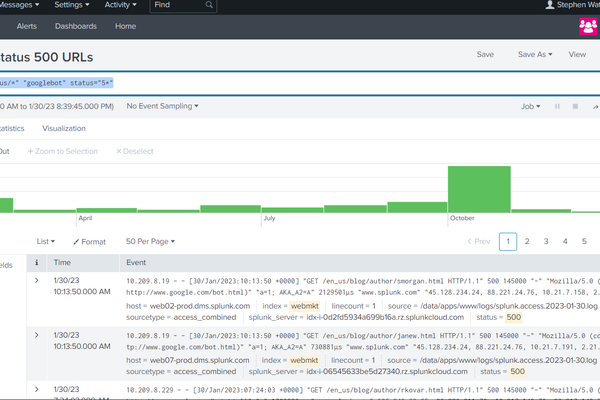
Task: Open the Messages menu
Action: click(x=20, y=5)
